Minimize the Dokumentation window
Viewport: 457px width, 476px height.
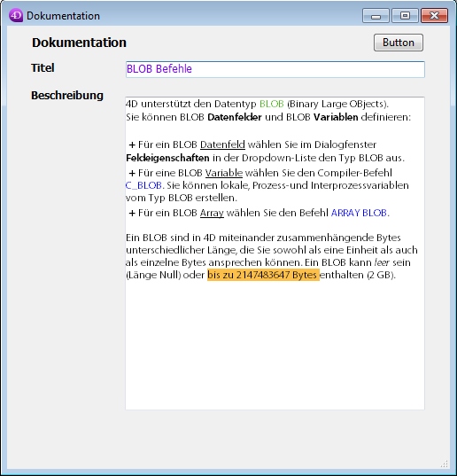[x=376, y=16]
